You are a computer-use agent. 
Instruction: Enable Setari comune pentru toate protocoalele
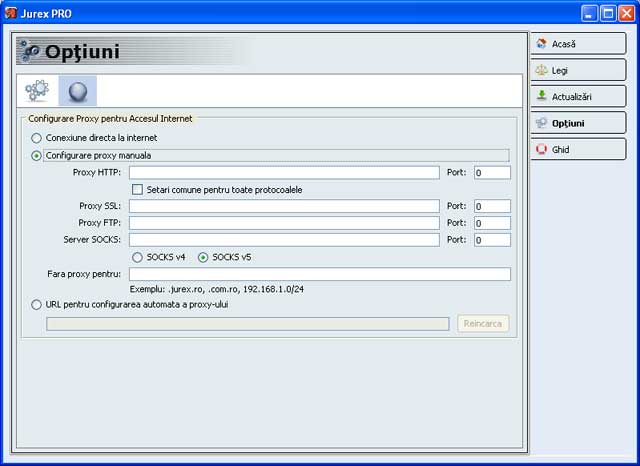[x=138, y=189]
